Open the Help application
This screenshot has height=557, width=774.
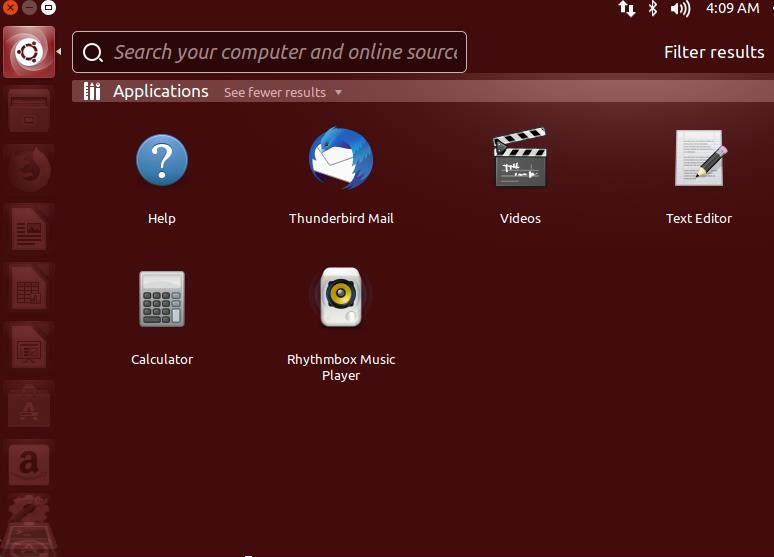(162, 159)
